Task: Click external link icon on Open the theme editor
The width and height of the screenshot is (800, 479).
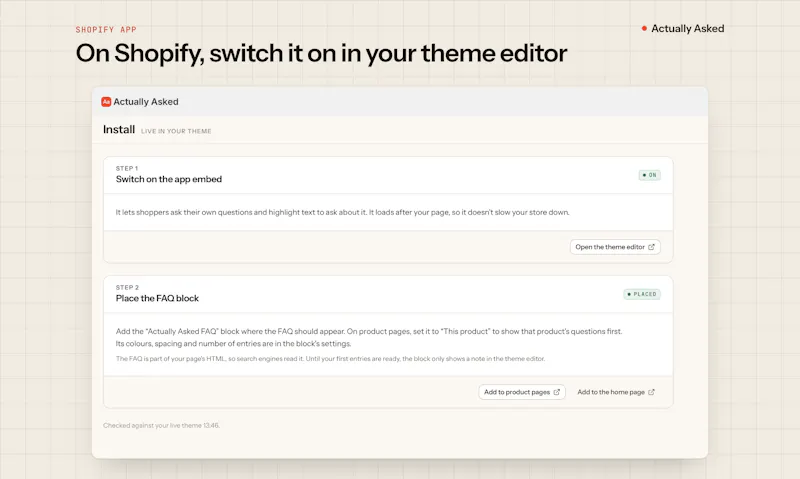Action: click(x=651, y=247)
